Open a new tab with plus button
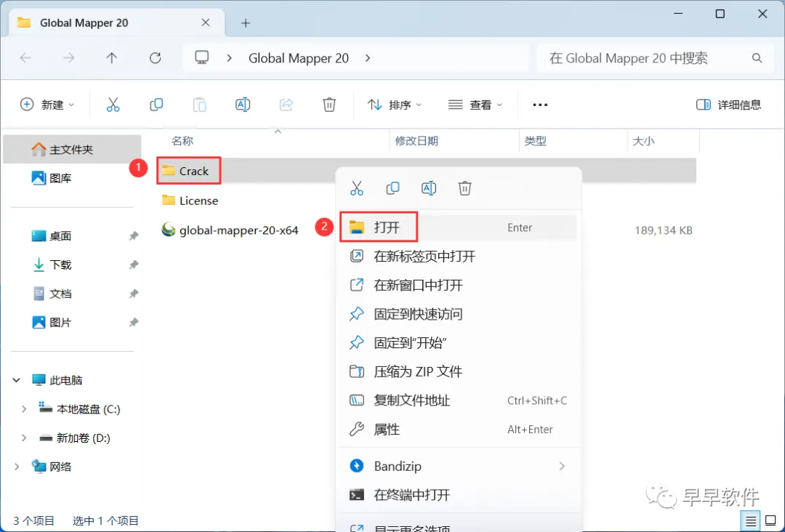The image size is (785, 532). tap(246, 23)
